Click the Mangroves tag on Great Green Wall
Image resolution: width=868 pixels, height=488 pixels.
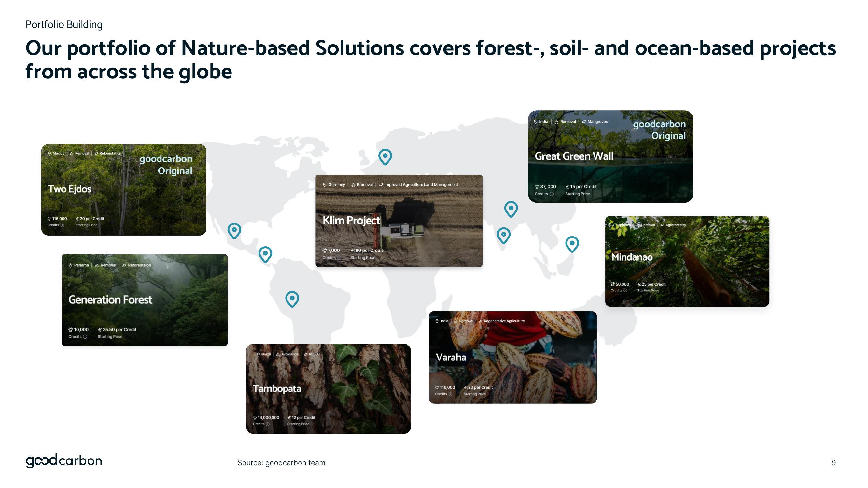(597, 122)
